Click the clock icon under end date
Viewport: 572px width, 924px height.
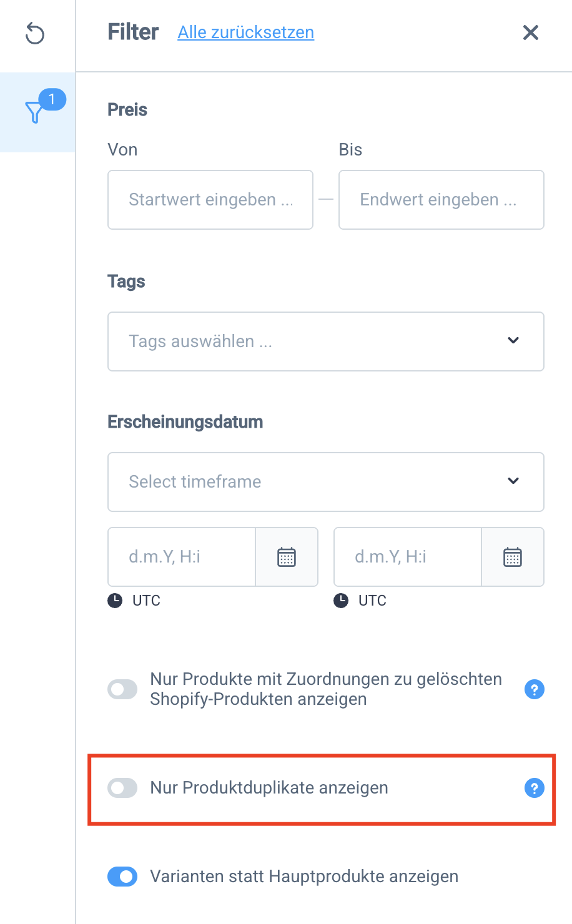[x=341, y=601]
